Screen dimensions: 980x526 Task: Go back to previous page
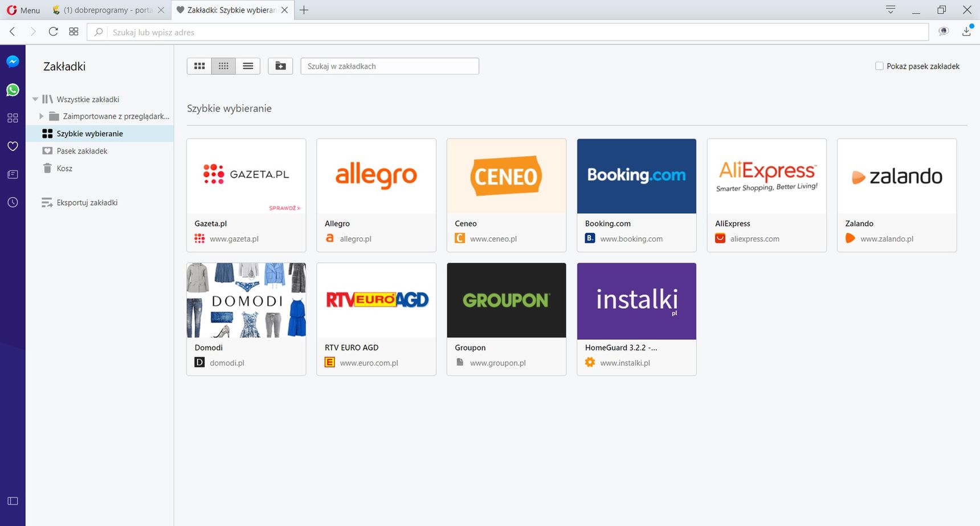13,32
